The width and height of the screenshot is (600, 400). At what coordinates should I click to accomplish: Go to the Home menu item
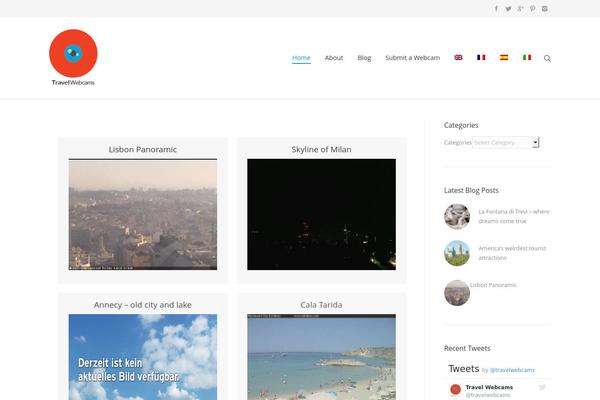click(301, 58)
